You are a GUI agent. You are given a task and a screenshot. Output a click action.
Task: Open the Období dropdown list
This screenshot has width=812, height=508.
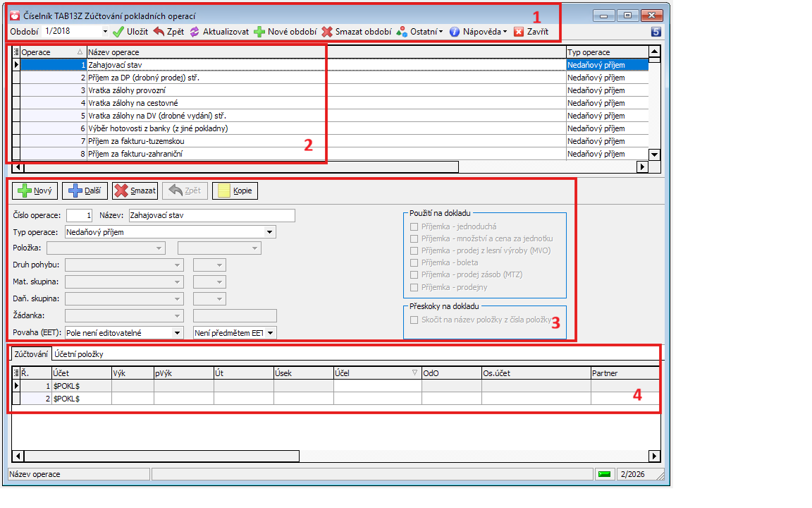pos(105,32)
